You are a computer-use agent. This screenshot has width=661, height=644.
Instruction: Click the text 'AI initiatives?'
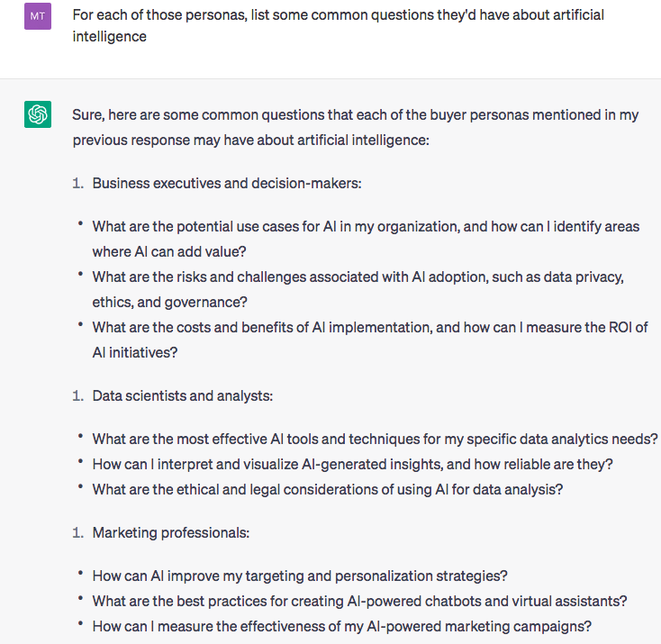(x=135, y=352)
